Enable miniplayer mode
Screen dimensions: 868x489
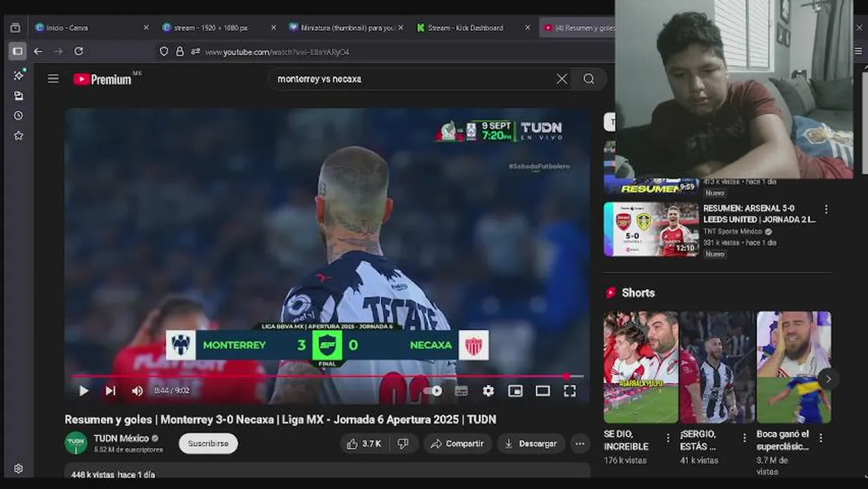(x=516, y=391)
